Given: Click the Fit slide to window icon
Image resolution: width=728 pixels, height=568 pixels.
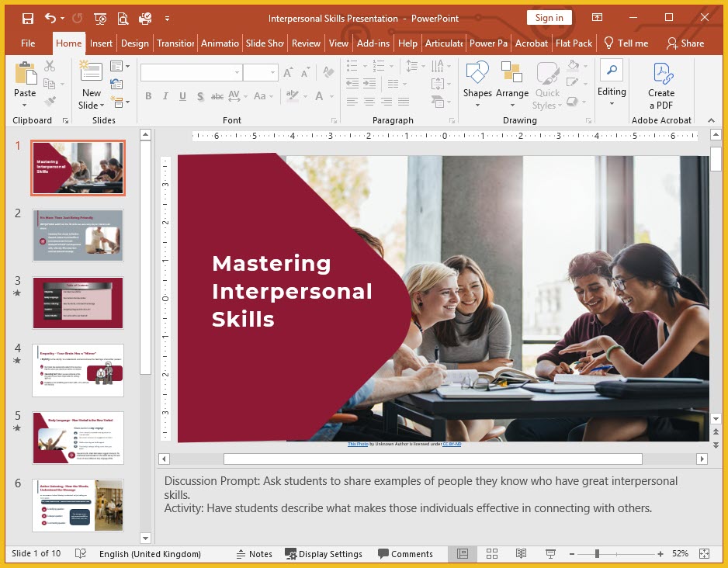Looking at the screenshot, I should point(704,553).
